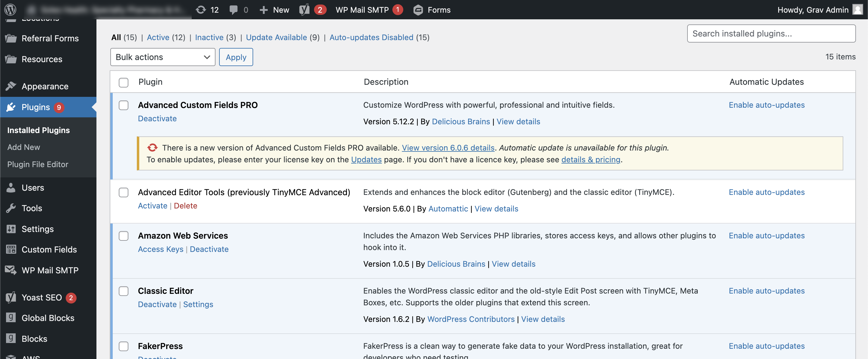Enable auto-updates for FakerPress

pyautogui.click(x=766, y=346)
